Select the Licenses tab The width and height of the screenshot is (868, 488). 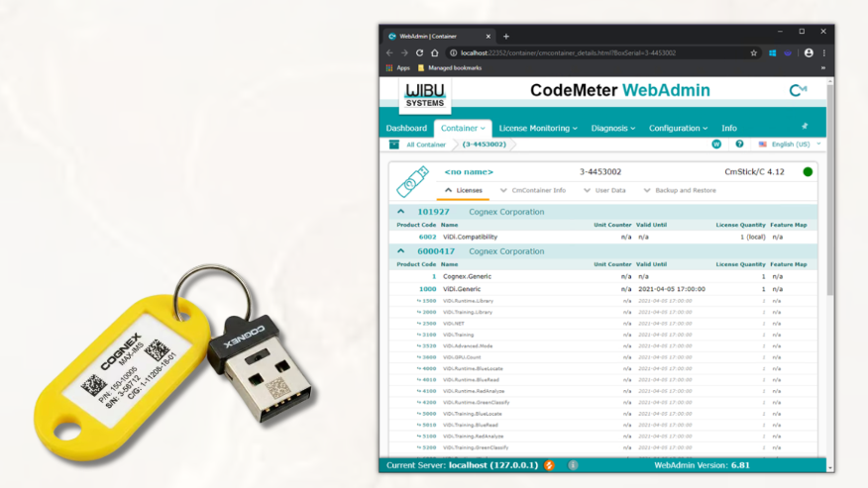[464, 190]
